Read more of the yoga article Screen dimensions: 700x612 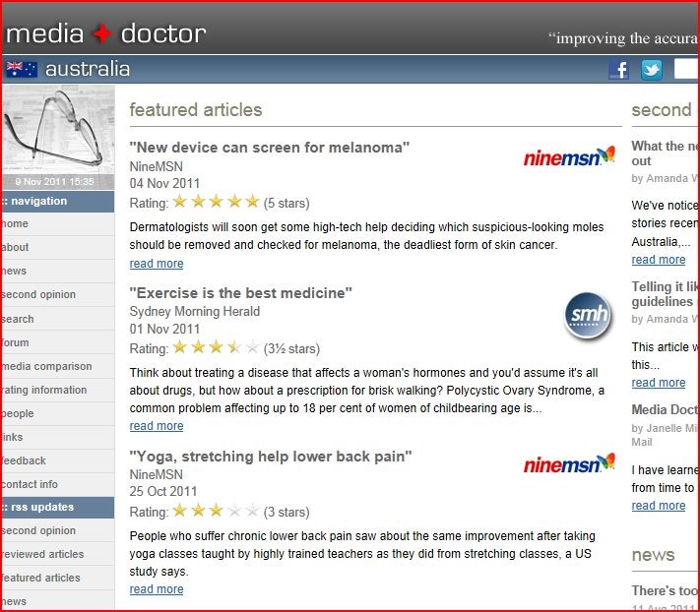pyautogui.click(x=157, y=589)
